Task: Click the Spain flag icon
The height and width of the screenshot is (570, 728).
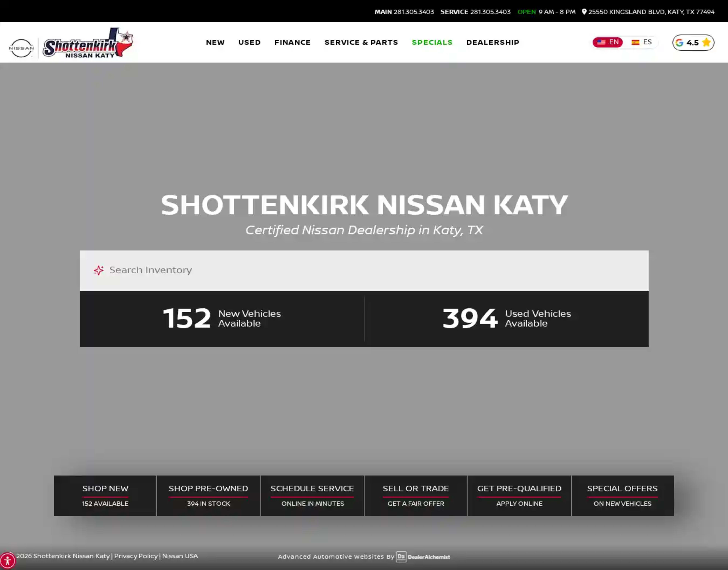Action: pyautogui.click(x=635, y=42)
